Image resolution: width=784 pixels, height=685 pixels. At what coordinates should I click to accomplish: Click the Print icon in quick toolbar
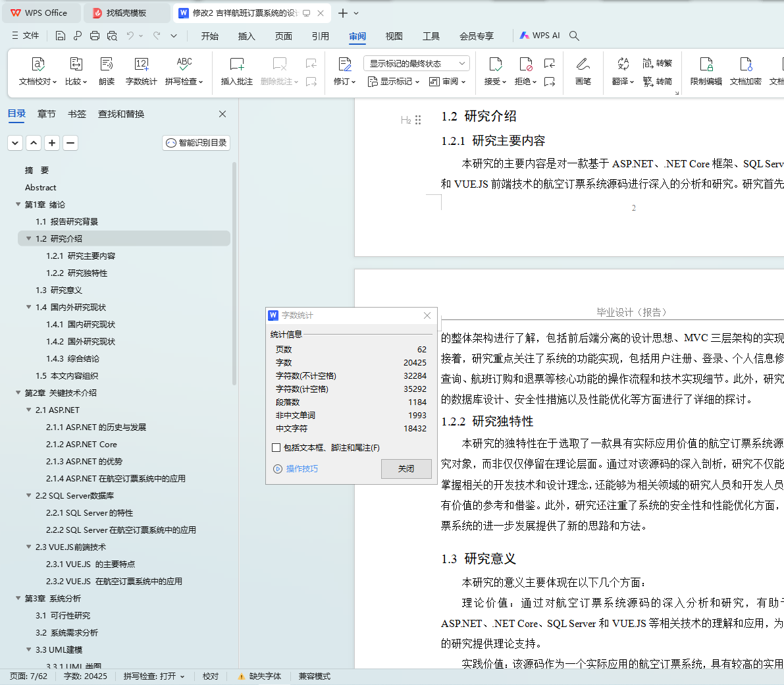pos(95,36)
